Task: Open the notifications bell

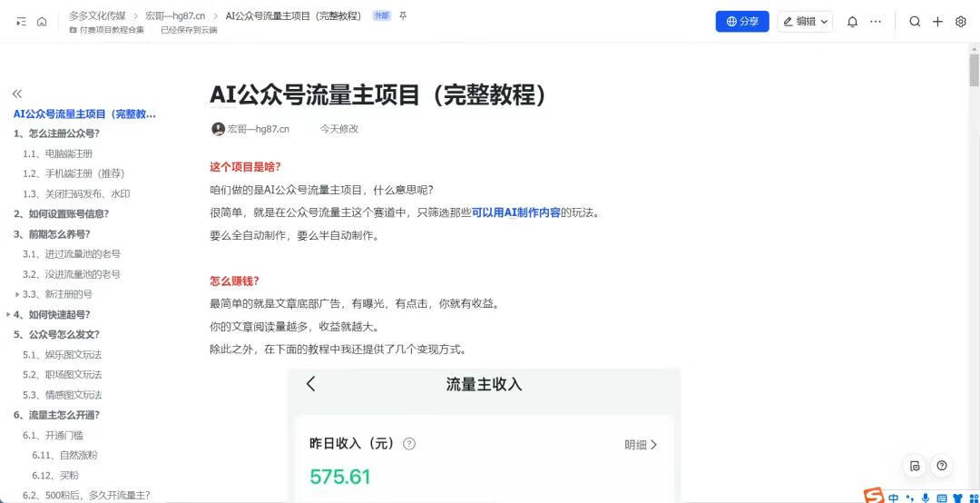Action: pos(852,22)
